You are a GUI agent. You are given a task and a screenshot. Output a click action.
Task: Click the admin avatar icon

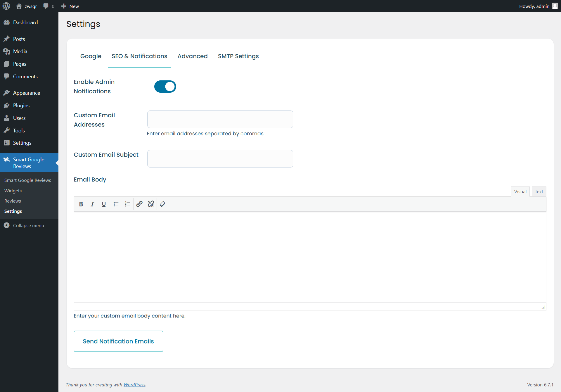coord(555,6)
